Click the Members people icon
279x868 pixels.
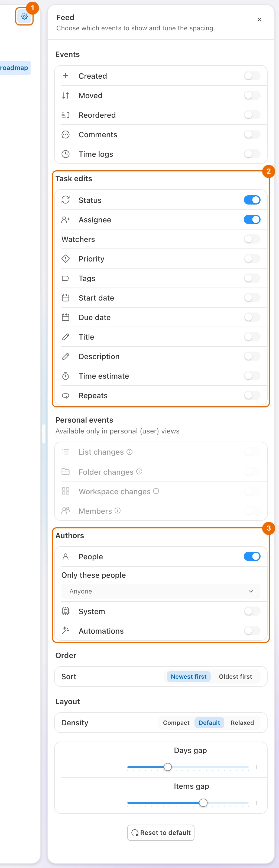66,510
